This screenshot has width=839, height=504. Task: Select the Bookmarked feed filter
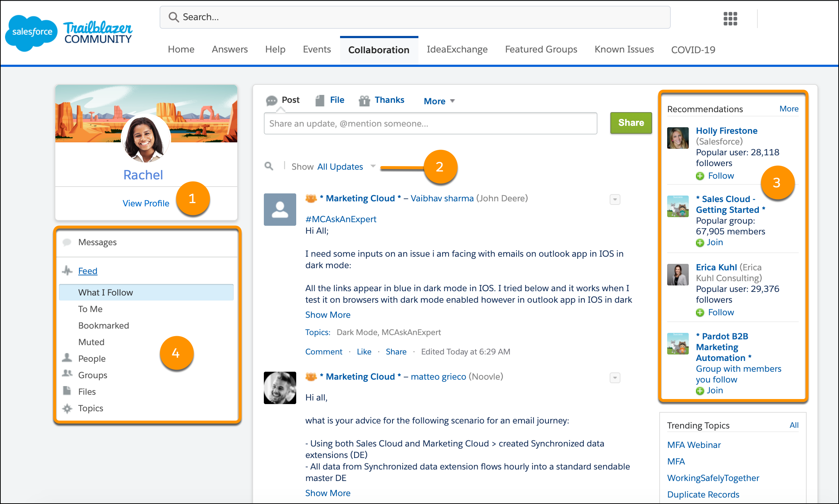tap(104, 325)
